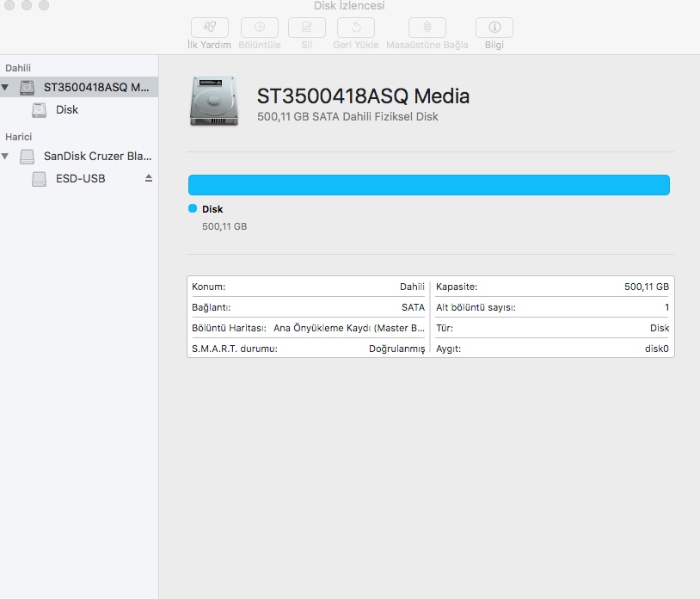Select ST3500418ASQ Media in the sidebar

96,87
